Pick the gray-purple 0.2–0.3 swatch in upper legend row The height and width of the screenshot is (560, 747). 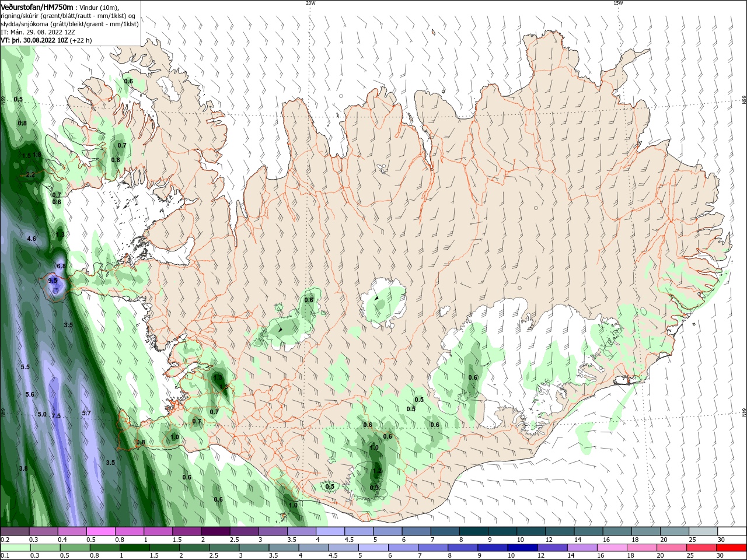click(15, 531)
